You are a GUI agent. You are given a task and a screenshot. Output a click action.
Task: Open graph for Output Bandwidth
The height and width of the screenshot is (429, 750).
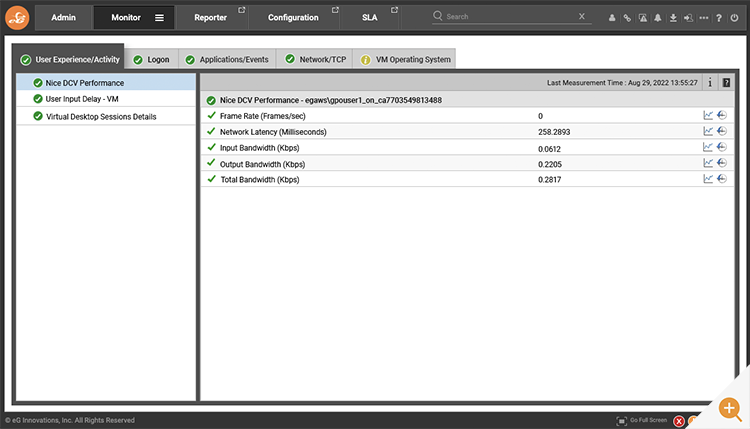point(708,163)
